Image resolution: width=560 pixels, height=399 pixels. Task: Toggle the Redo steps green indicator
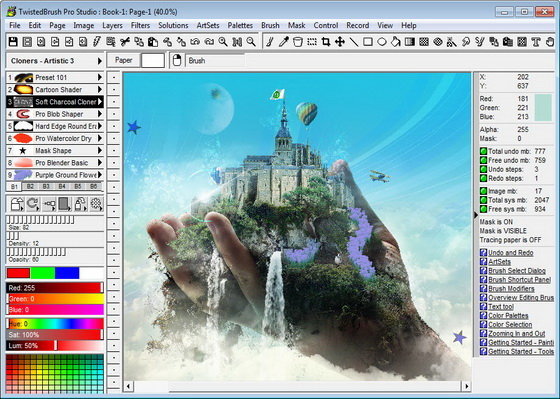(483, 178)
